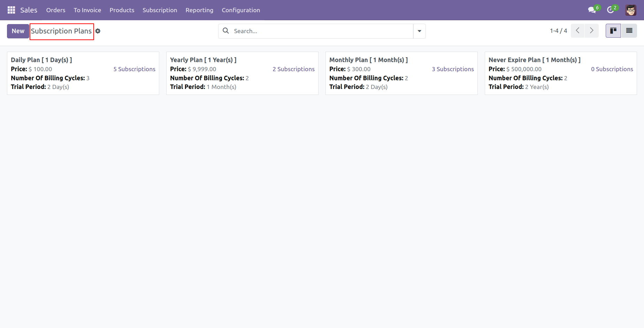
Task: Click the $ 100.00 price value
Action: (x=40, y=69)
